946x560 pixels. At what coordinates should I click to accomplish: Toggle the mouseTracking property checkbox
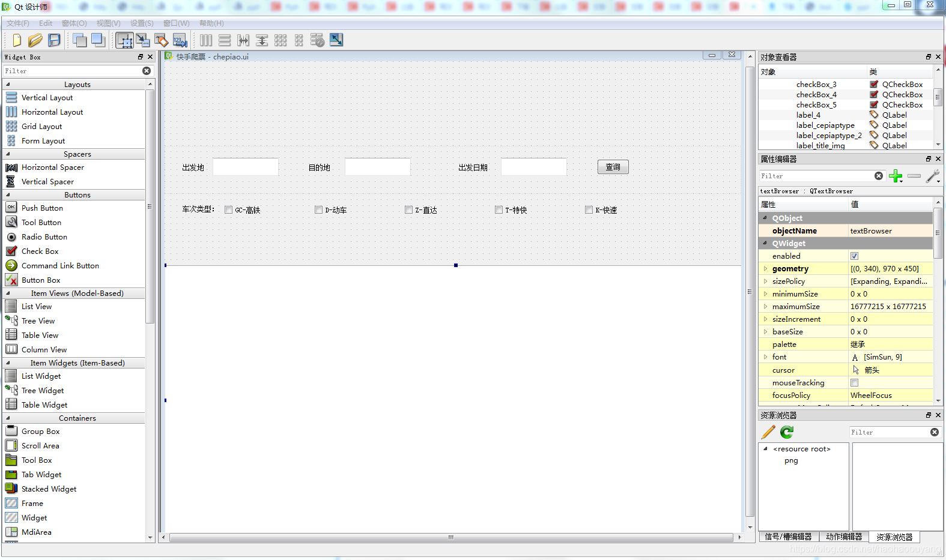coord(855,383)
